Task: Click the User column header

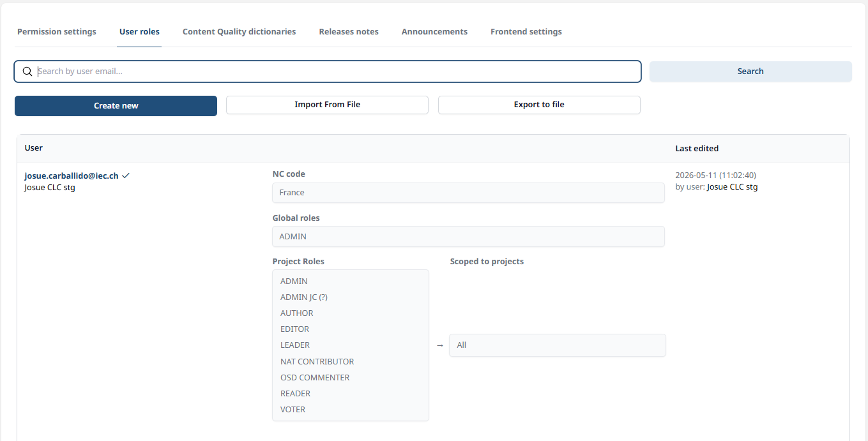Action: coord(34,148)
